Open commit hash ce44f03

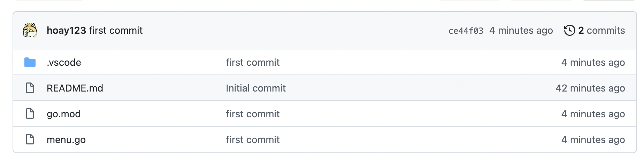pyautogui.click(x=466, y=31)
